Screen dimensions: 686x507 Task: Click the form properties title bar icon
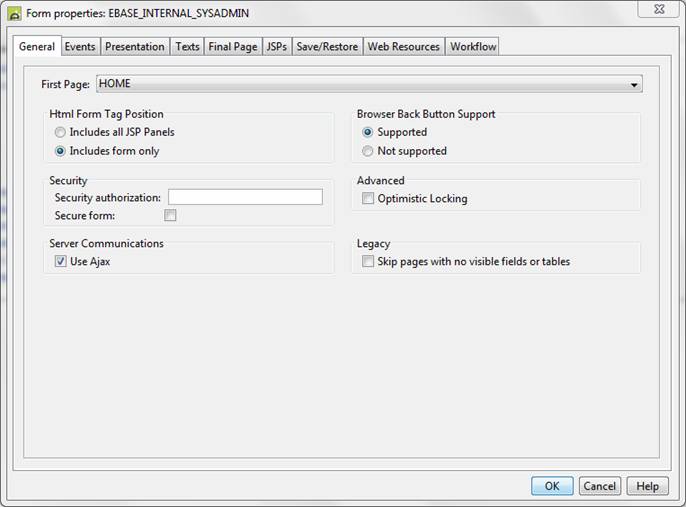click(14, 14)
